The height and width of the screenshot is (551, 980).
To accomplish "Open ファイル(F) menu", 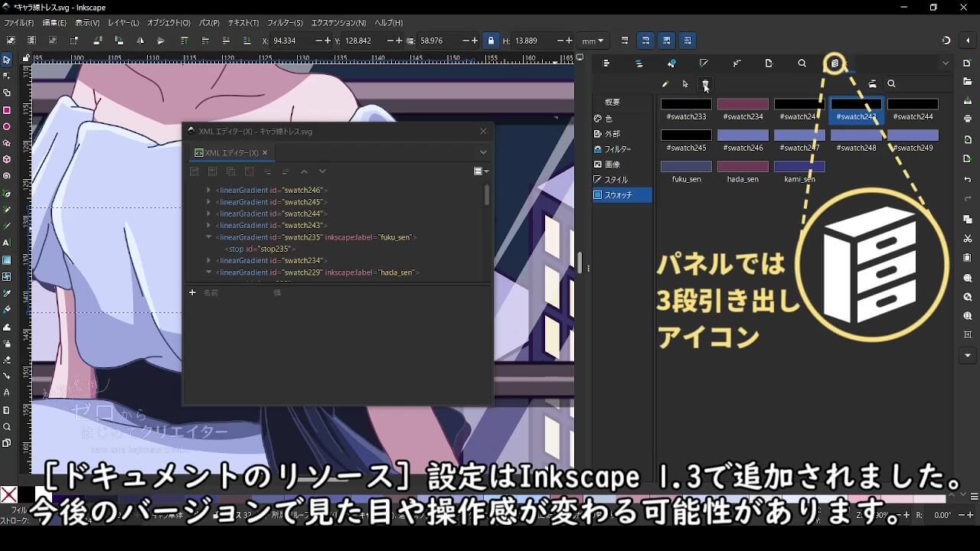I will [x=18, y=23].
